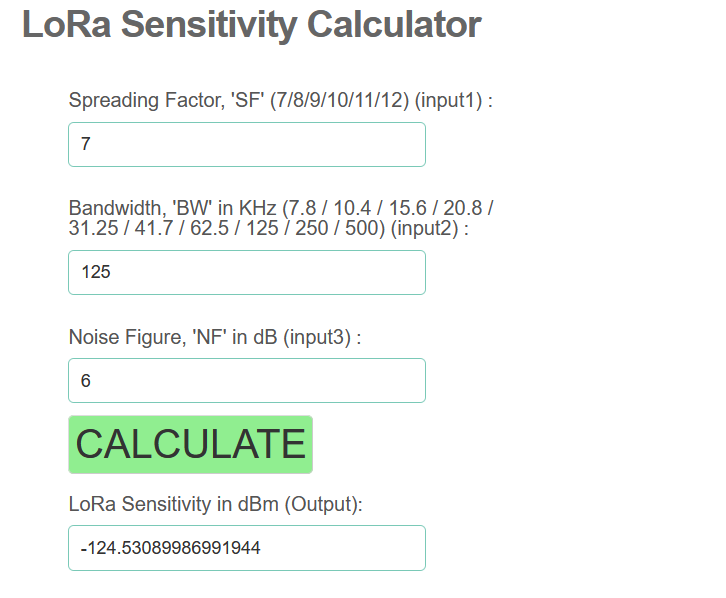
Task: Select the LoRa Sensitivity output field
Action: 246,548
